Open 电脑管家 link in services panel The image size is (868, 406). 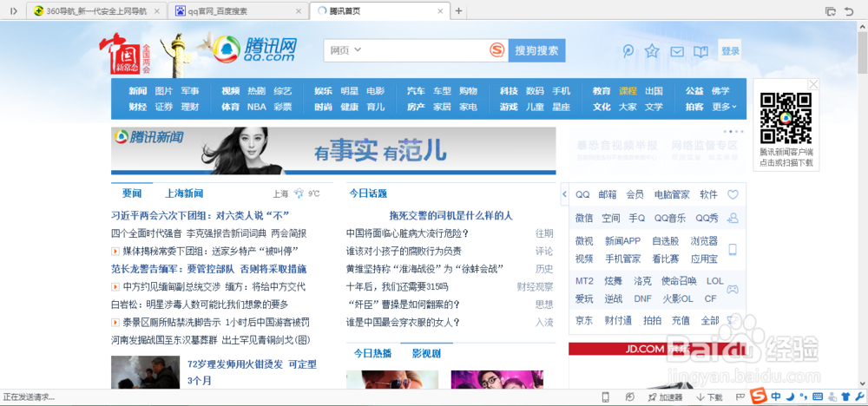point(672,194)
